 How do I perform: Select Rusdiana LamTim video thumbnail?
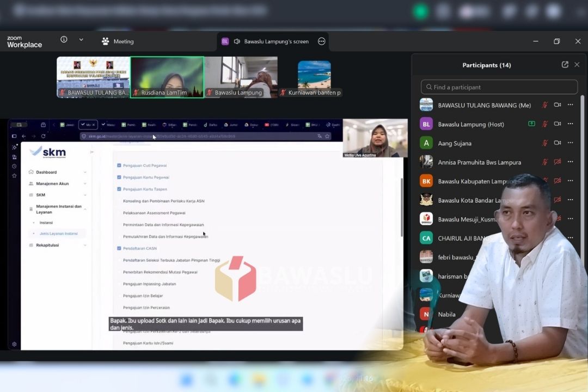(x=167, y=77)
